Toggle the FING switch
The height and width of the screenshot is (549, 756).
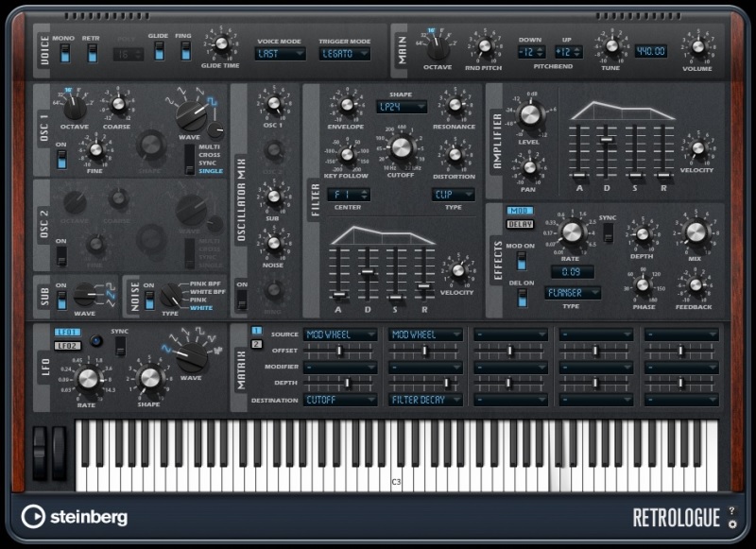[x=185, y=51]
